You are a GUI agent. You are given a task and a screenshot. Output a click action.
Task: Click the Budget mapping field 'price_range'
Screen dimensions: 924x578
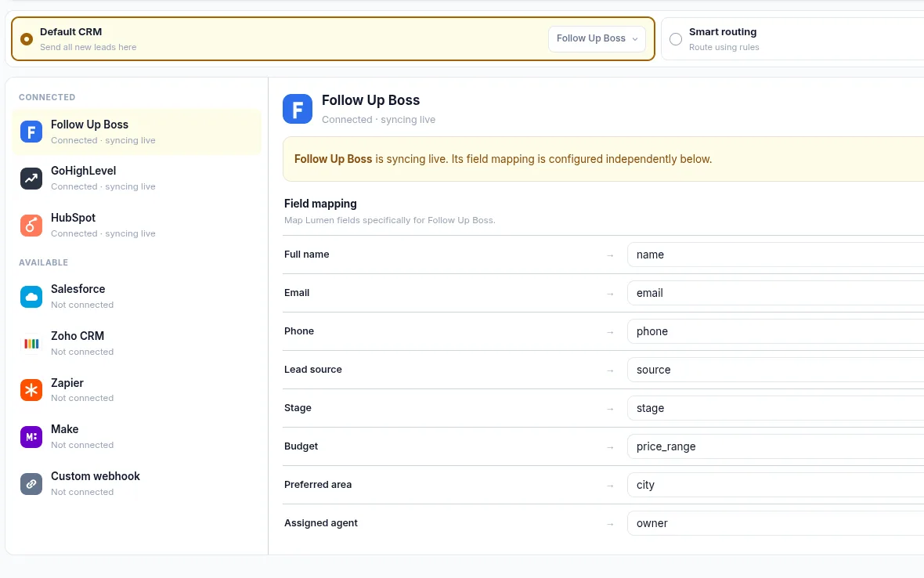(x=775, y=446)
